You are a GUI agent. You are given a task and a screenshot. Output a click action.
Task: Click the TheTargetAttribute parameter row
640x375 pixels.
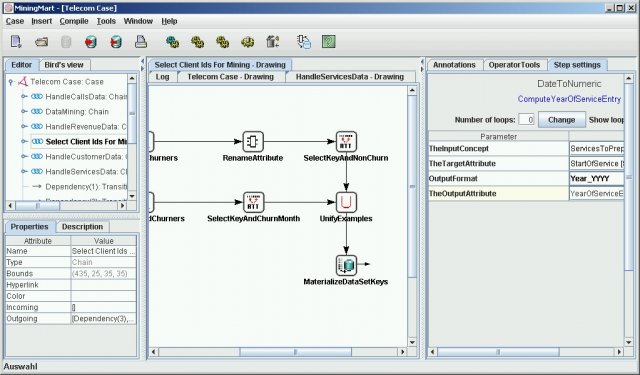coord(526,164)
